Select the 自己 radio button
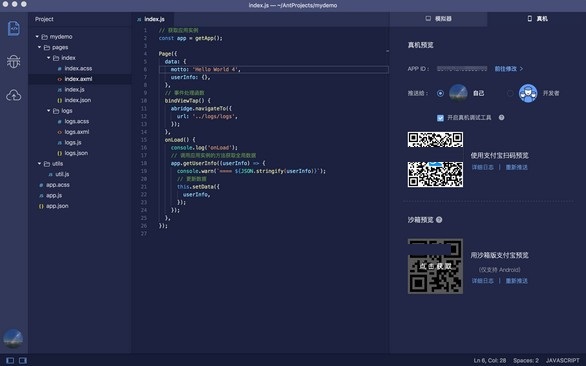Image resolution: width=586 pixels, height=366 pixels. coord(440,93)
